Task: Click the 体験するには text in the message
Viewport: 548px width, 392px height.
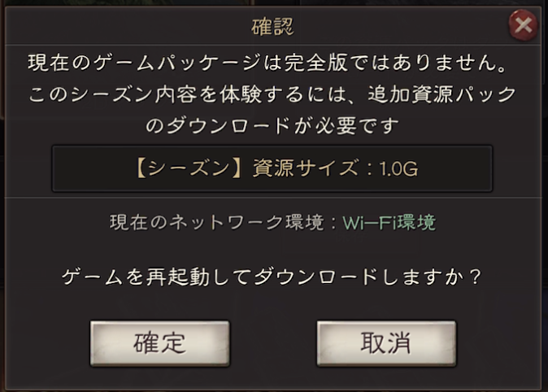Action: click(x=281, y=94)
